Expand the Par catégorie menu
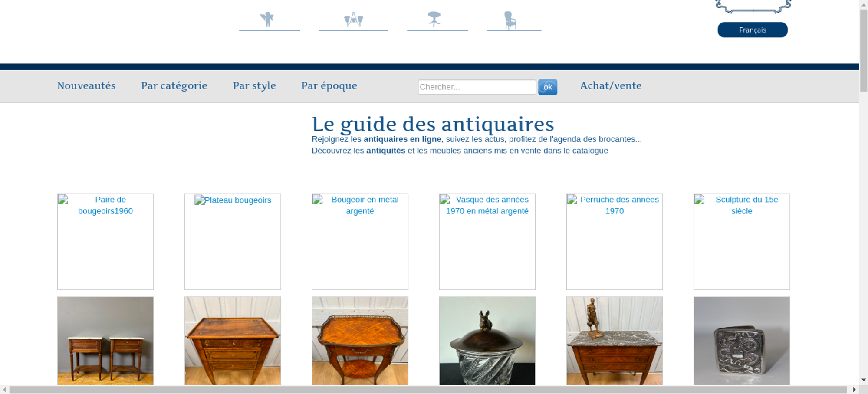Screen dimensions: 868x394 [174, 86]
